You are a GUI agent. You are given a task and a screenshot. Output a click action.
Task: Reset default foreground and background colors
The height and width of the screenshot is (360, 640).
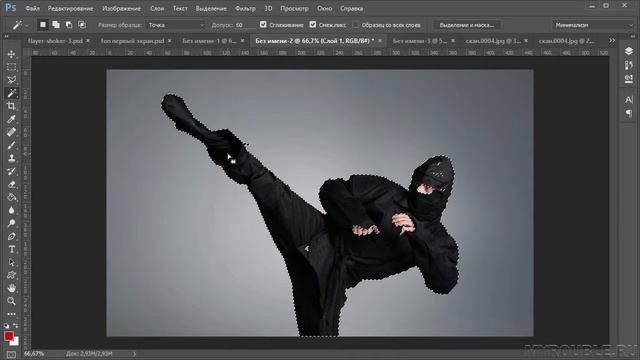[x=7, y=326]
